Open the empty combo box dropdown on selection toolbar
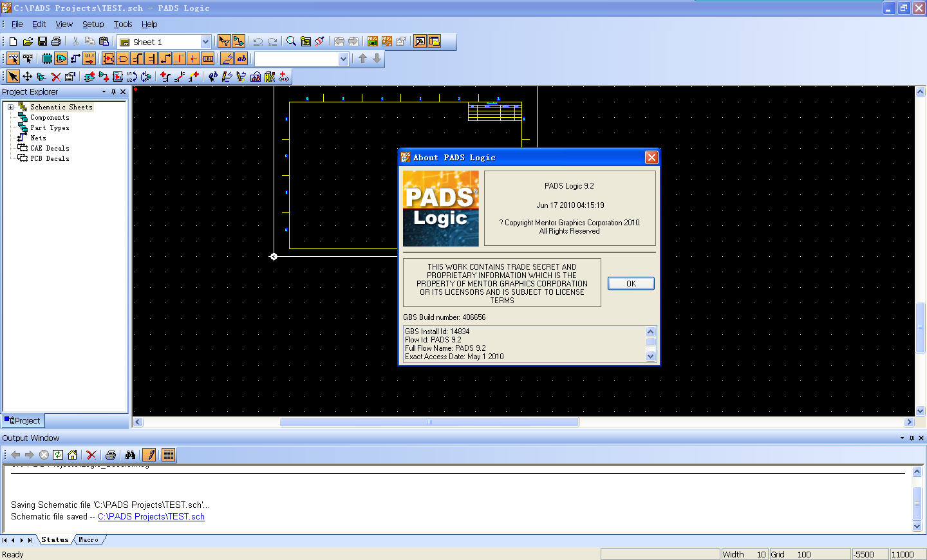The height and width of the screenshot is (560, 927). (x=343, y=59)
